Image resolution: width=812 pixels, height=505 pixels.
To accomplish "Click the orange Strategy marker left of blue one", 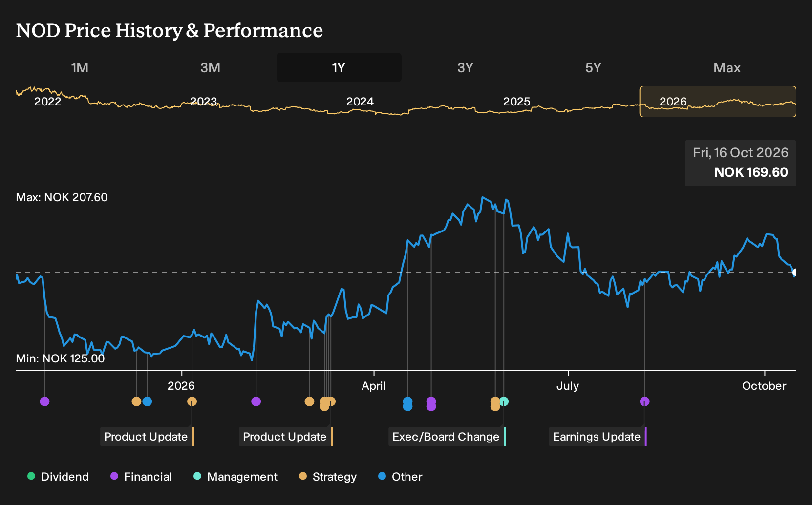I will (x=136, y=401).
